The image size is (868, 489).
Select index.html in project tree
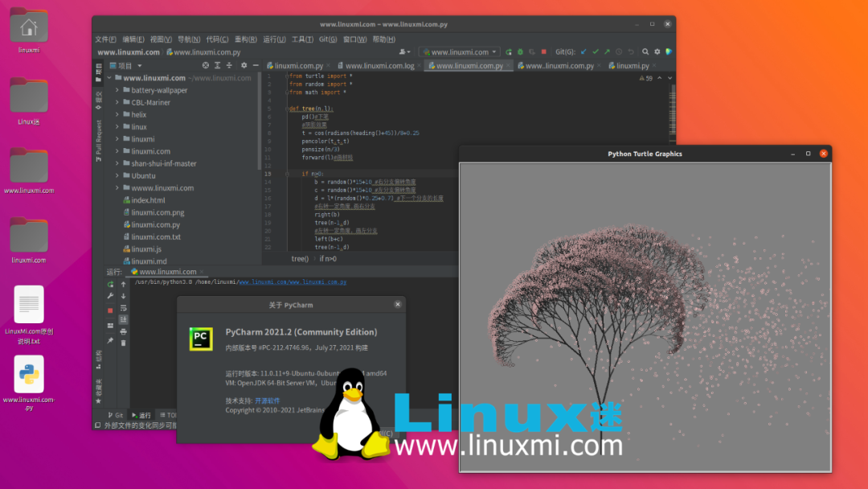[x=148, y=200]
